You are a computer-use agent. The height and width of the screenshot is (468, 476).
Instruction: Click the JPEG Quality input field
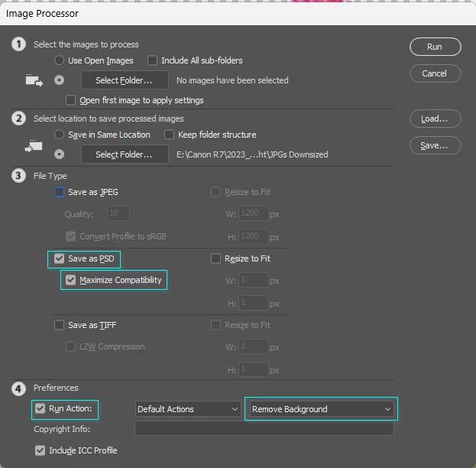coord(118,213)
